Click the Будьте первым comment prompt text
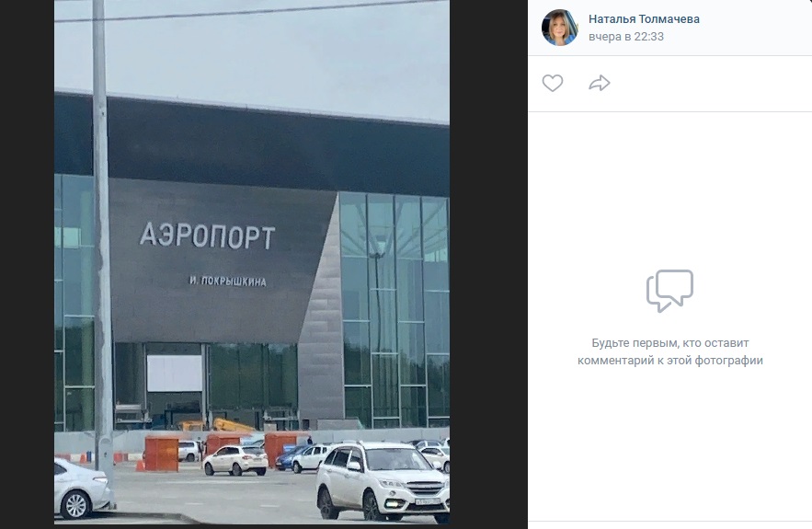The width and height of the screenshot is (812, 529). coord(670,351)
